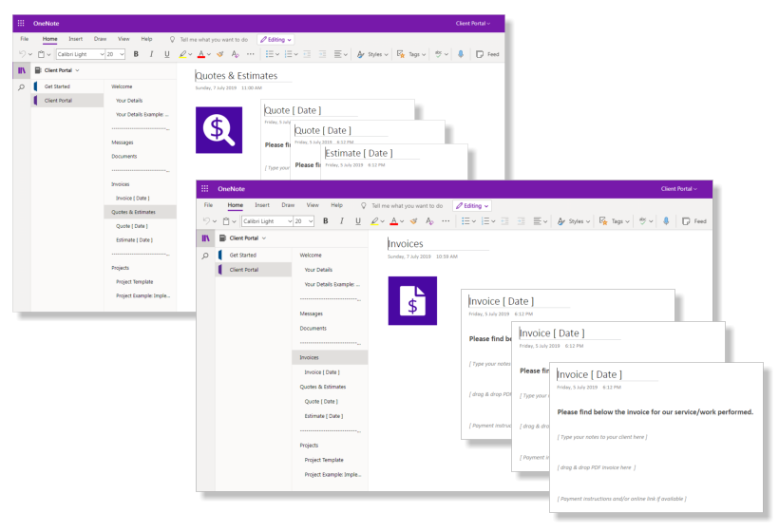The height and width of the screenshot is (532, 779).
Task: Click the Paste clipboard icon in the front window
Action: [x=226, y=221]
